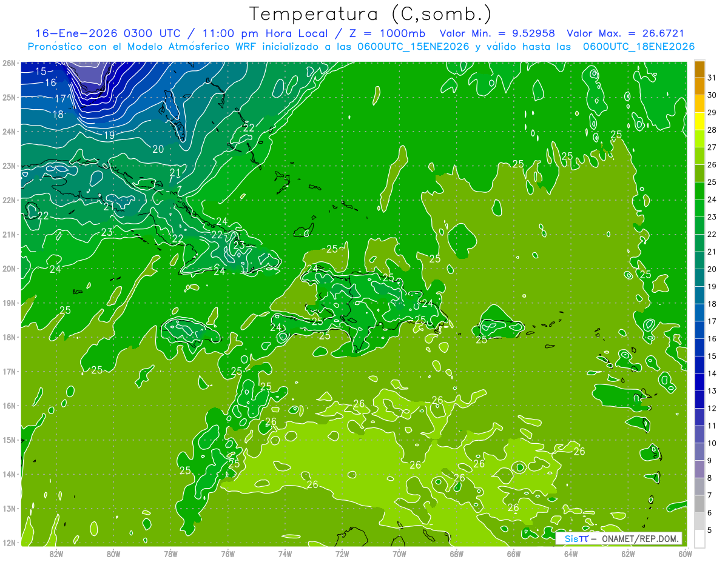The width and height of the screenshot is (728, 562).
Task: Click the latitude axis label "20N"
Action: 8,269
